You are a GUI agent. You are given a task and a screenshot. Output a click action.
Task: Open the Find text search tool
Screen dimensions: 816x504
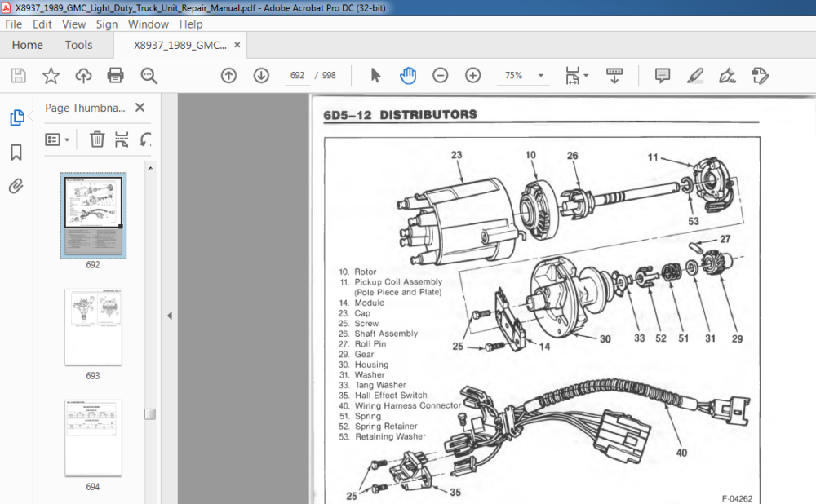149,75
